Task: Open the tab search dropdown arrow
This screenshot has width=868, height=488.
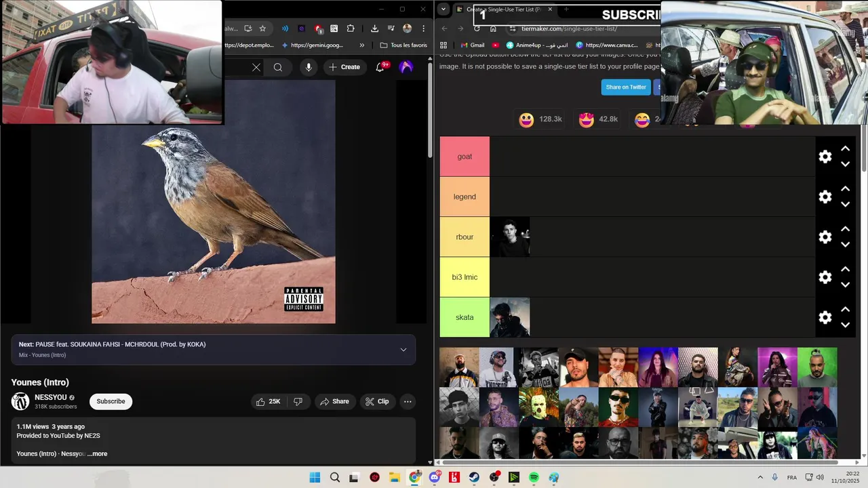Action: click(443, 9)
